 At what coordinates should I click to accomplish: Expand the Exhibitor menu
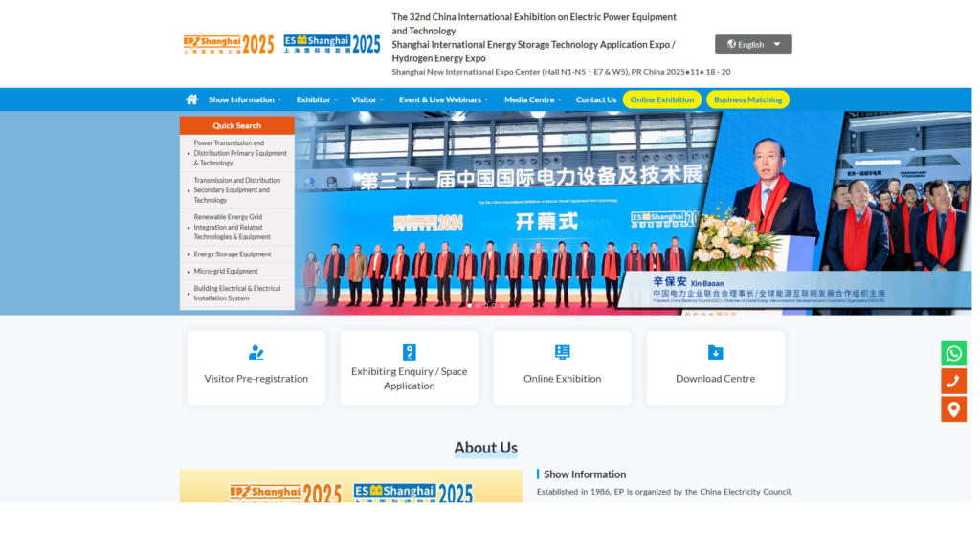(317, 99)
